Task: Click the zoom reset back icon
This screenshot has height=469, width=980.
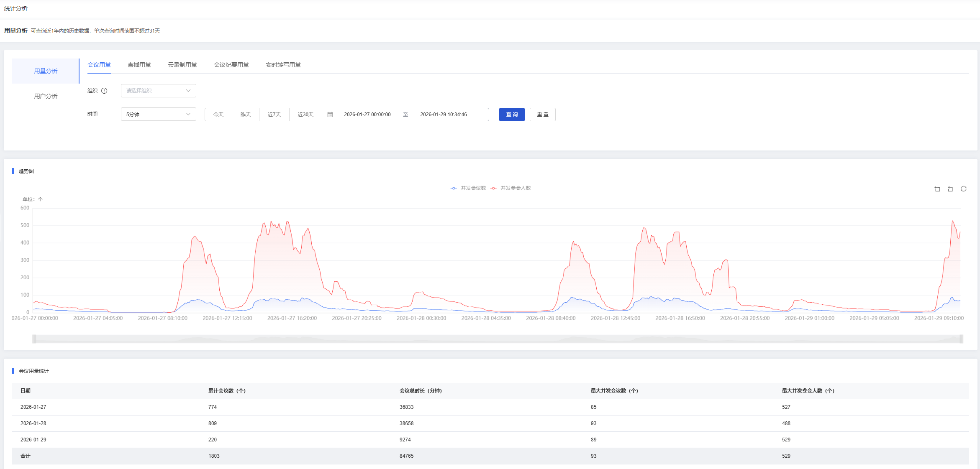Action: pyautogui.click(x=950, y=189)
